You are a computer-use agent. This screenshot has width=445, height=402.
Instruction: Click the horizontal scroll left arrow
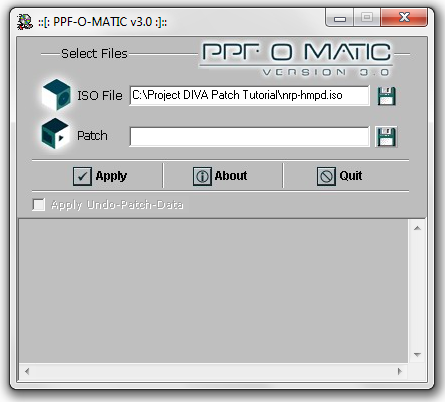click(x=27, y=371)
